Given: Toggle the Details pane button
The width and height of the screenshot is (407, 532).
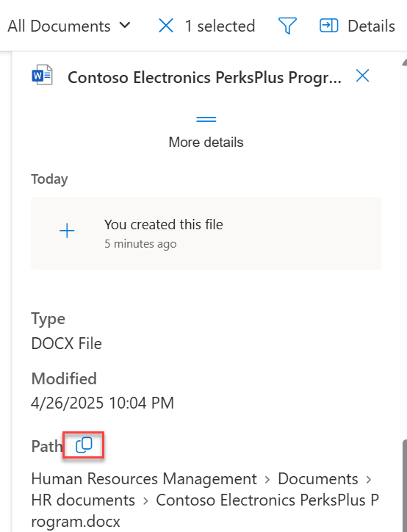Looking at the screenshot, I should [x=357, y=26].
